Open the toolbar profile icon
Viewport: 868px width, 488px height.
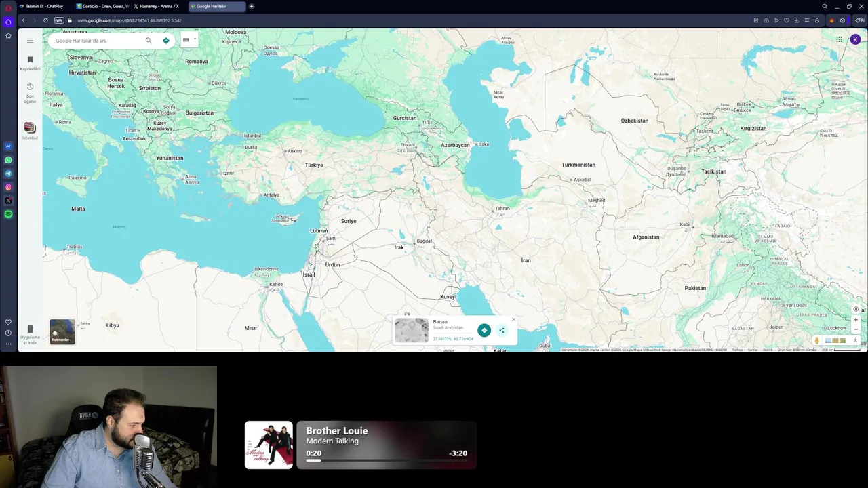817,20
